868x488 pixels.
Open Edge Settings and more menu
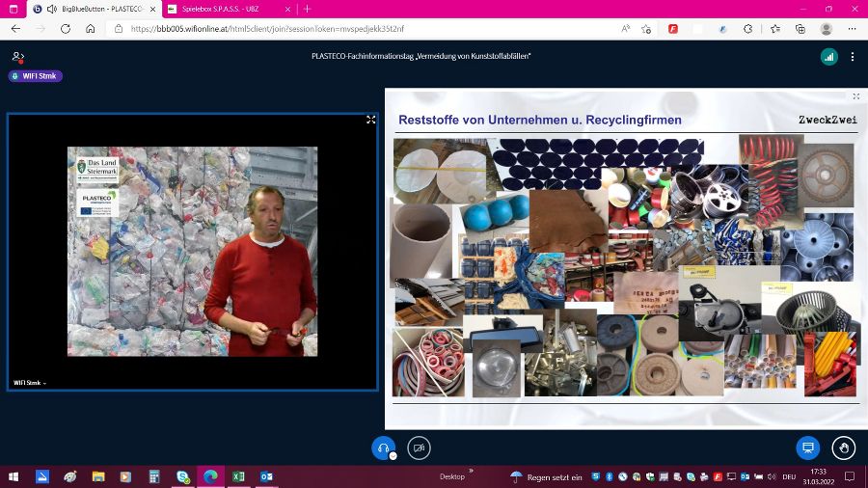pos(852,29)
